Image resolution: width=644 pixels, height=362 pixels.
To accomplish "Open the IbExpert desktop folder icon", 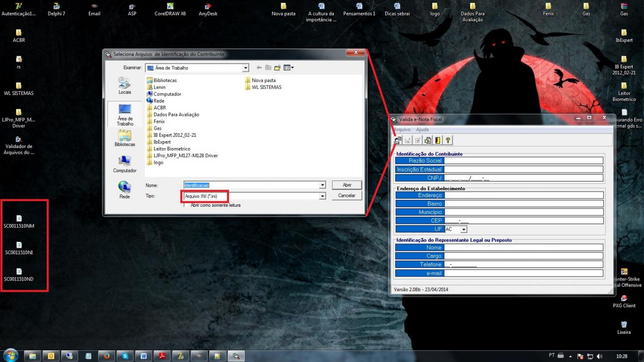I will pyautogui.click(x=624, y=35).
